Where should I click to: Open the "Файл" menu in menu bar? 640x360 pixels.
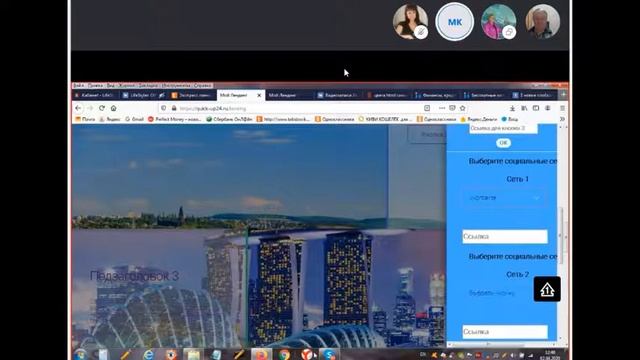click(x=78, y=86)
